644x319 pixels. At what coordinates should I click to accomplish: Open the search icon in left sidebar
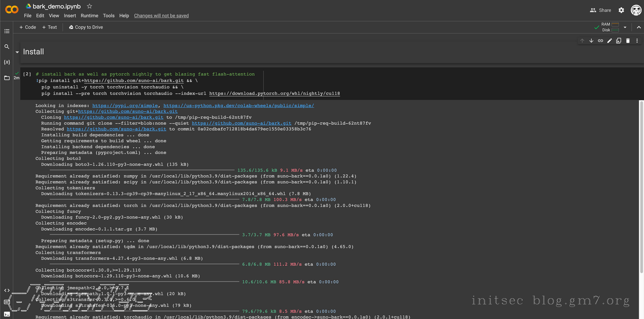7,47
